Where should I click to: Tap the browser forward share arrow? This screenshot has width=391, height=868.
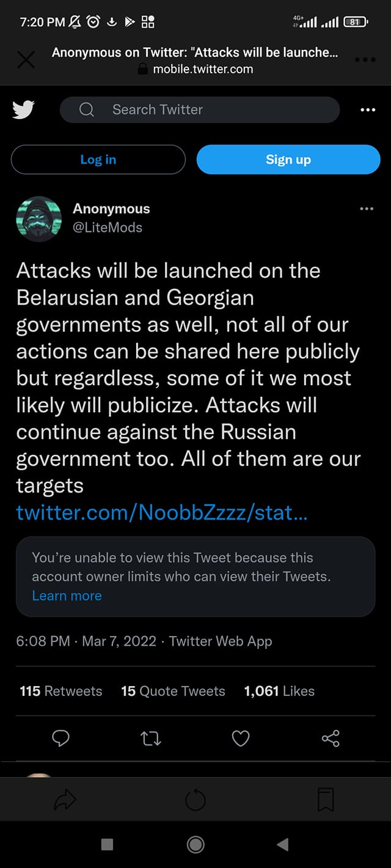tap(65, 800)
